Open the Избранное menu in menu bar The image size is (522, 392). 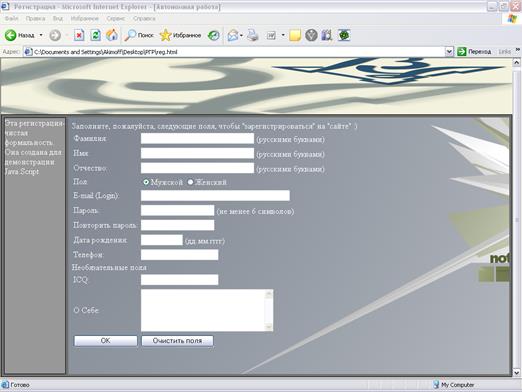pyautogui.click(x=85, y=18)
